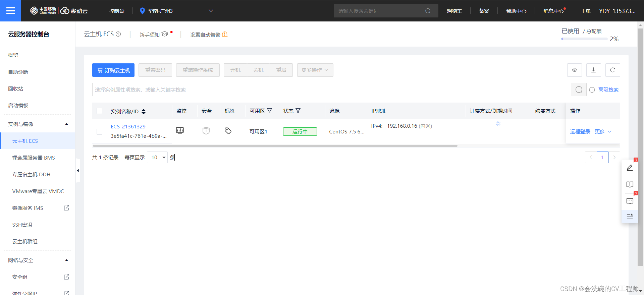Collapse the instances and images section
This screenshot has width=644, height=295.
click(66, 124)
